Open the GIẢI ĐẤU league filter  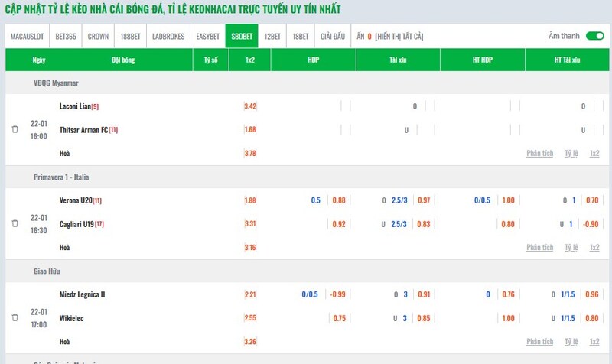pyautogui.click(x=333, y=36)
